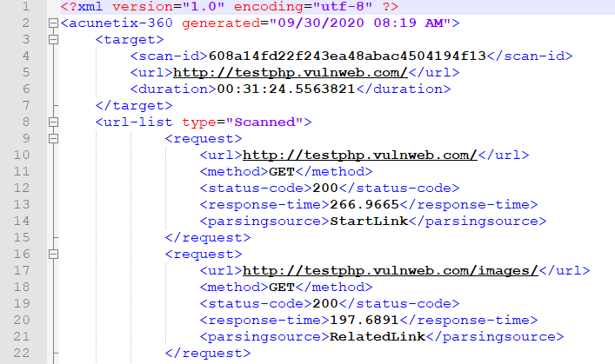Collapse the first request fold on line 9
Image resolution: width=615 pixels, height=364 pixels.
[54, 139]
